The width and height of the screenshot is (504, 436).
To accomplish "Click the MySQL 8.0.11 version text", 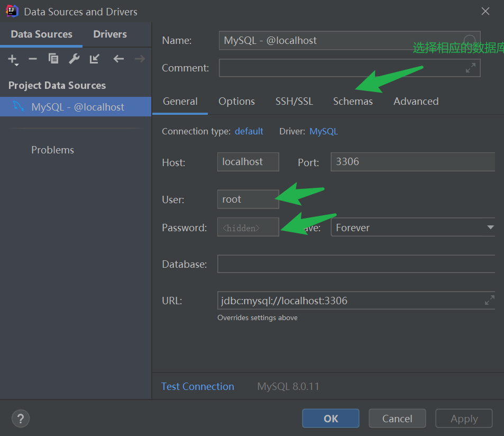I will (288, 386).
